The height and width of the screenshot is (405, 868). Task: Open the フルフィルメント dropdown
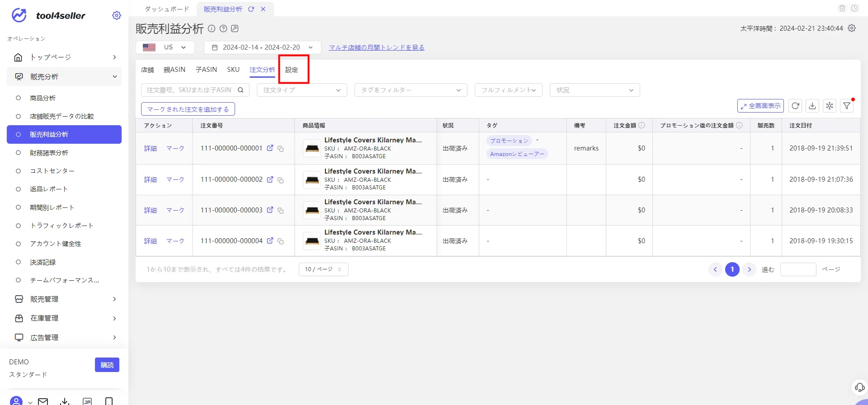(509, 90)
